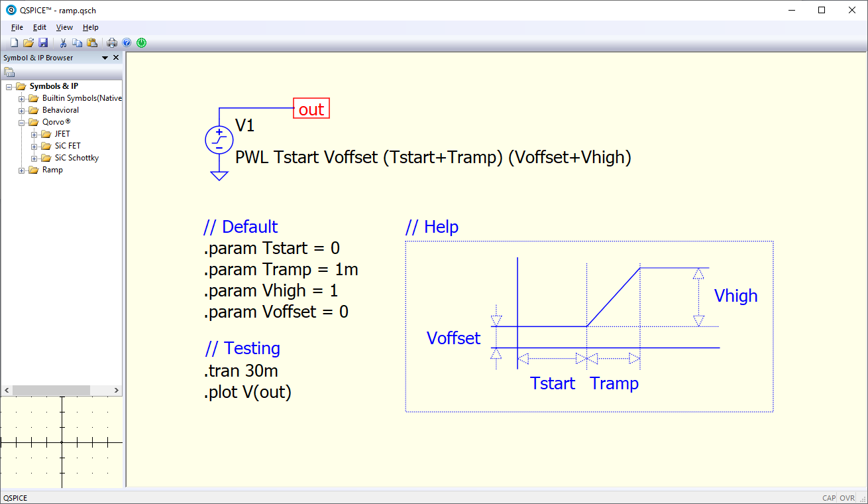This screenshot has width=868, height=504.
Task: Open the File menu
Action: 17,27
